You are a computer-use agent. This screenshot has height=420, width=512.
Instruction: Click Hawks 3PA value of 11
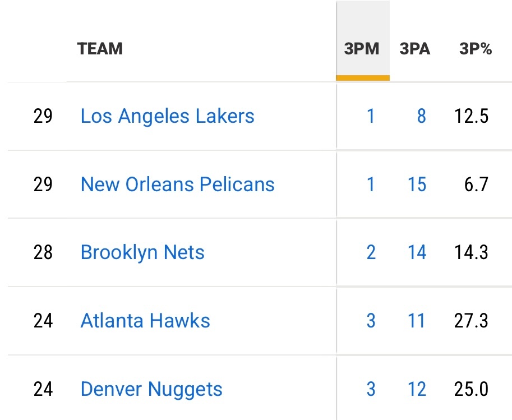[x=417, y=321]
